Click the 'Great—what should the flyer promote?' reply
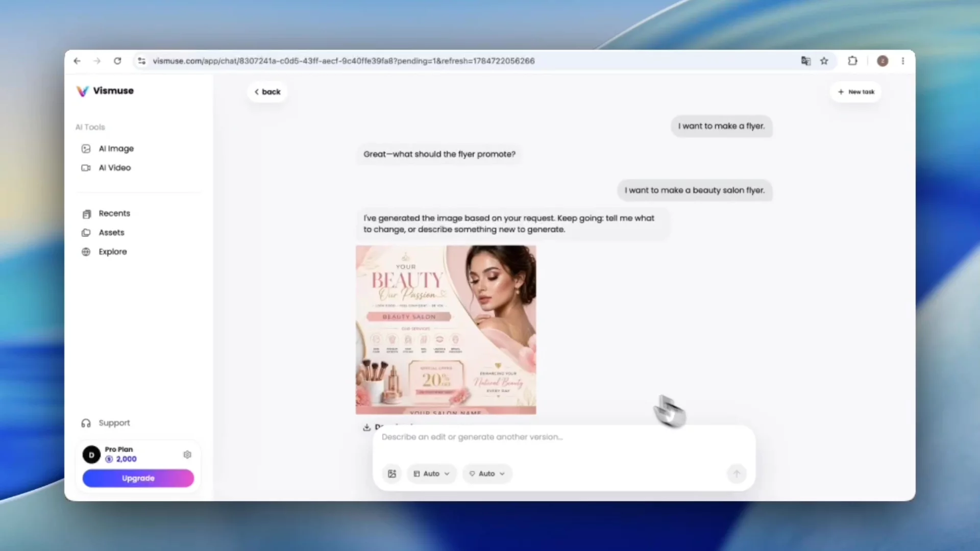This screenshot has width=980, height=551. click(439, 154)
